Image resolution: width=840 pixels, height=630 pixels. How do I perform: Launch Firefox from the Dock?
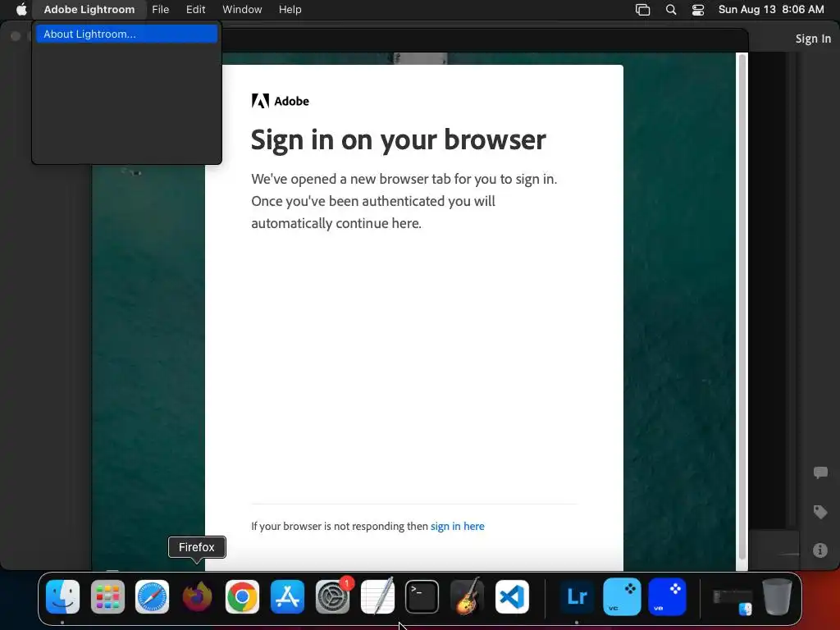click(x=197, y=597)
